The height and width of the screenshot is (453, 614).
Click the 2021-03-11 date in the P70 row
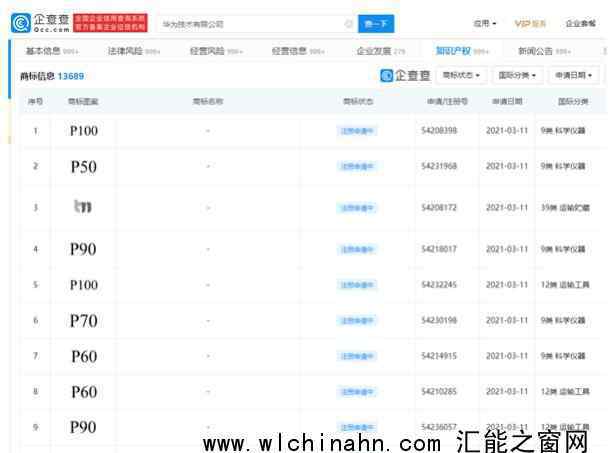pos(507,320)
